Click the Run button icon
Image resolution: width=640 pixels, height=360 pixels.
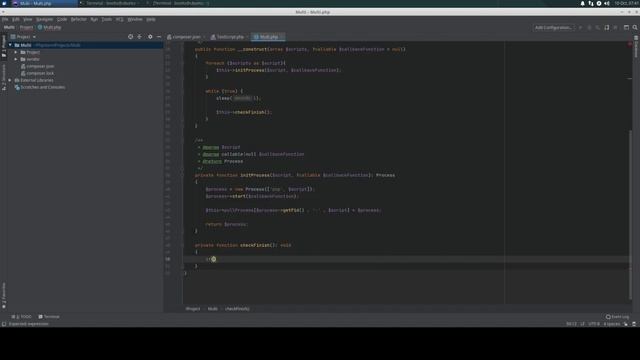[580, 27]
